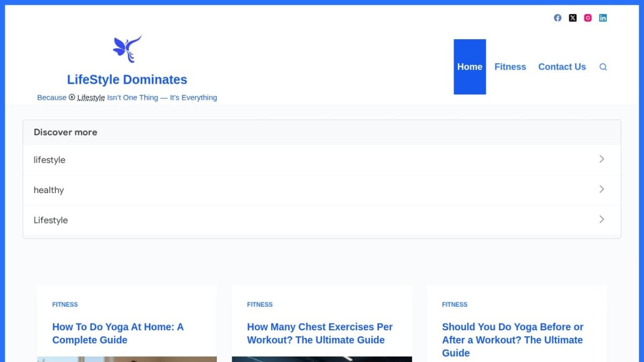Click the chest exercises article image
The image size is (644, 362).
click(322, 359)
